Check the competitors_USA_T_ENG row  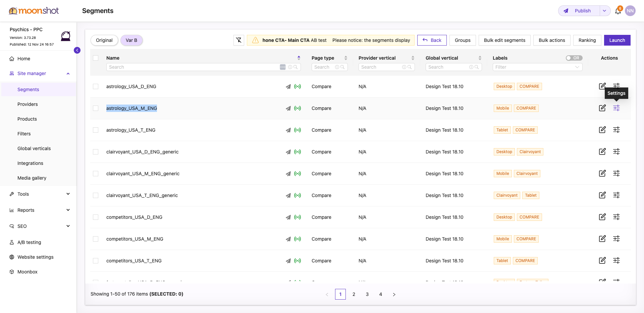96,261
